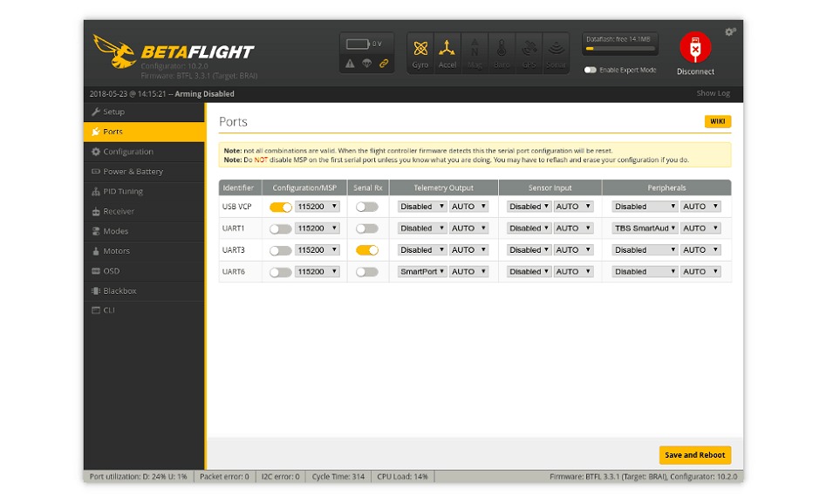Turn off Serial Rx on UART3
Viewport: 840px width, 504px height.
point(367,250)
